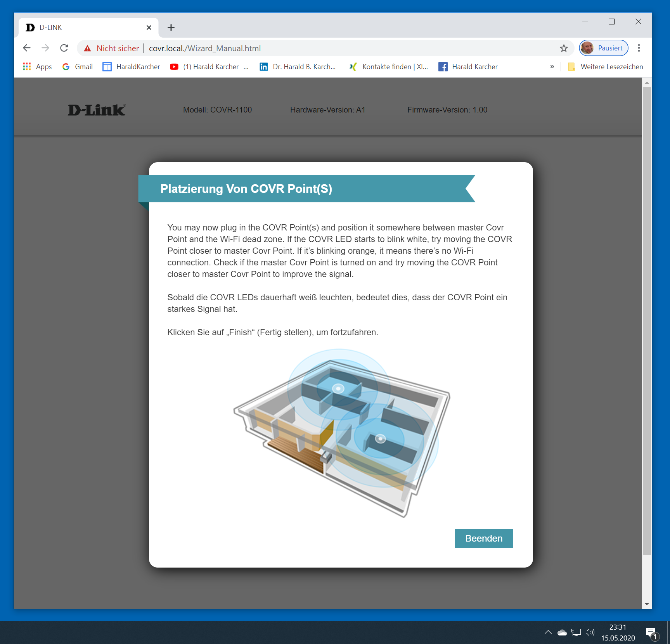This screenshot has height=644, width=670.
Task: Open the Pausiert profile button
Action: tap(604, 48)
